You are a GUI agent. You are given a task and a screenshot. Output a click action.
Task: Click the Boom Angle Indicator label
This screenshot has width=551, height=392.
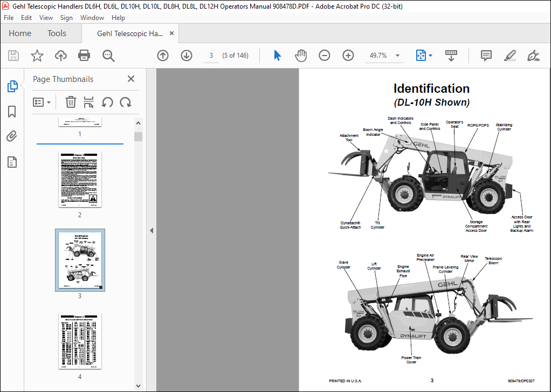(373, 132)
